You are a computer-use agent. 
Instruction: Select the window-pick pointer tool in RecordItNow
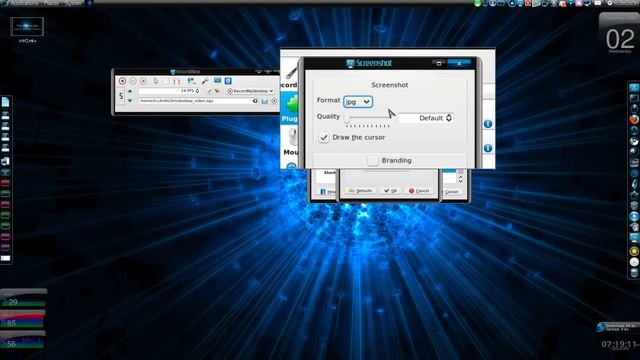pos(156,81)
